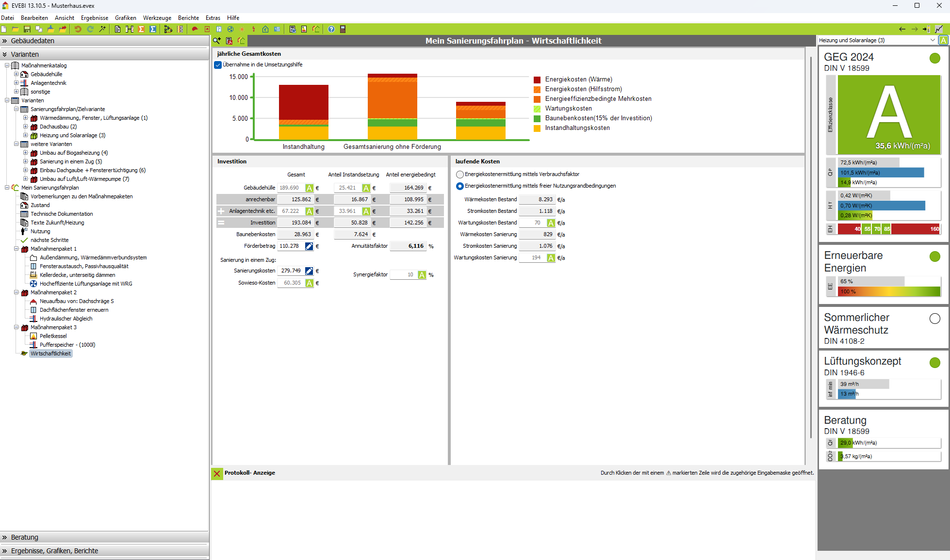Click the Energiekosten (Wärme) red legend swatch

[x=537, y=80]
